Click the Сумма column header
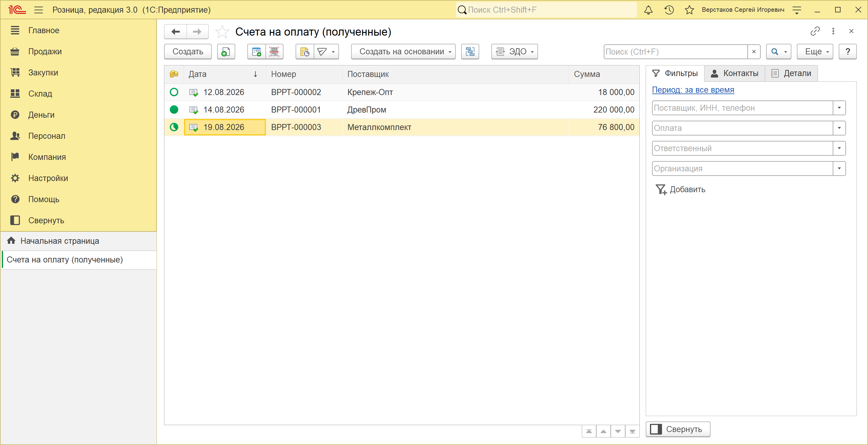Viewport: 868px width, 445px height. [604, 74]
